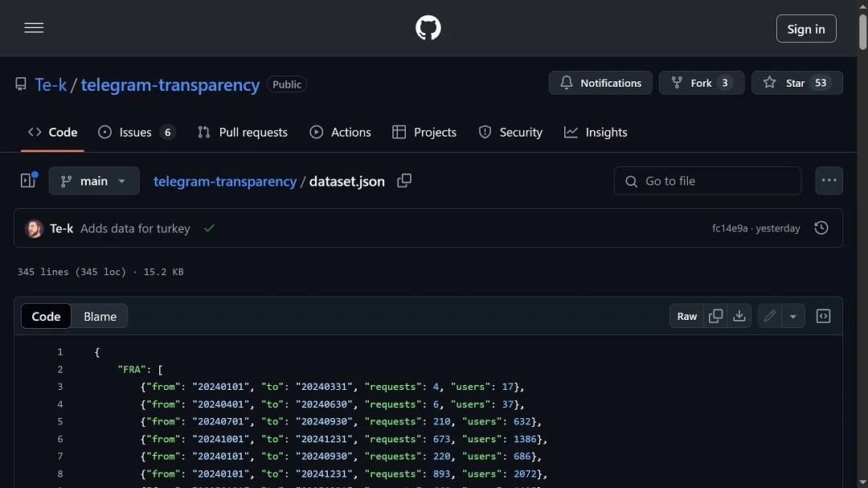Open the hamburger navigation menu
This screenshot has height=488, width=868.
coord(34,28)
